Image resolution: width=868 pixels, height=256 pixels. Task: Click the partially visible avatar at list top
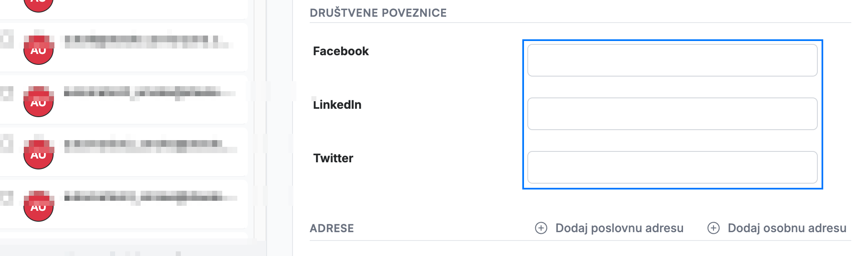click(39, 4)
